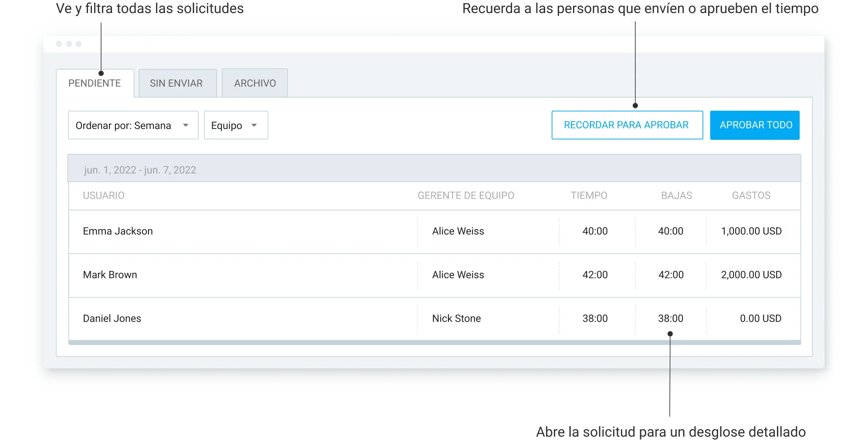Open Mark Brown's timesheet row
This screenshot has width=868, height=441.
[x=110, y=275]
